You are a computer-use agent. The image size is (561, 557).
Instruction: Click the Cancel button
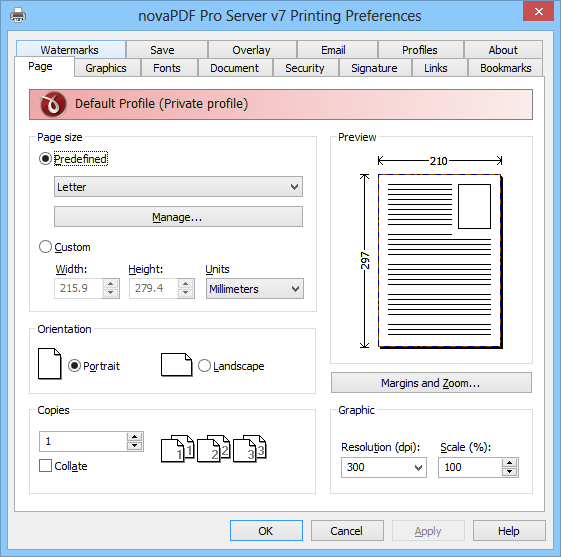347,531
